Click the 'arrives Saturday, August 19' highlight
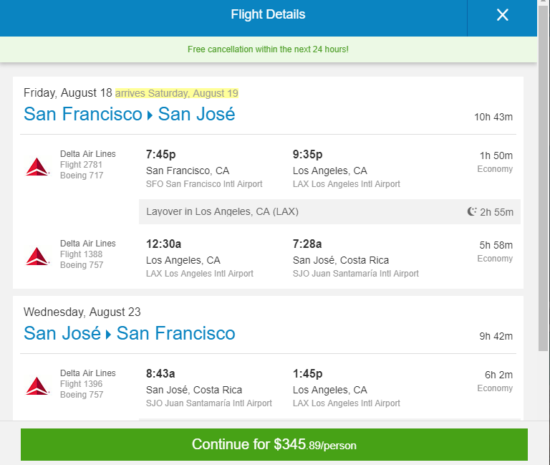550x465 pixels. pyautogui.click(x=177, y=93)
